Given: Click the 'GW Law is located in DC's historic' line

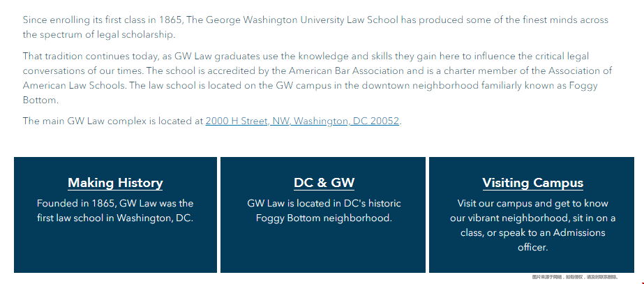Looking at the screenshot, I should tap(324, 204).
